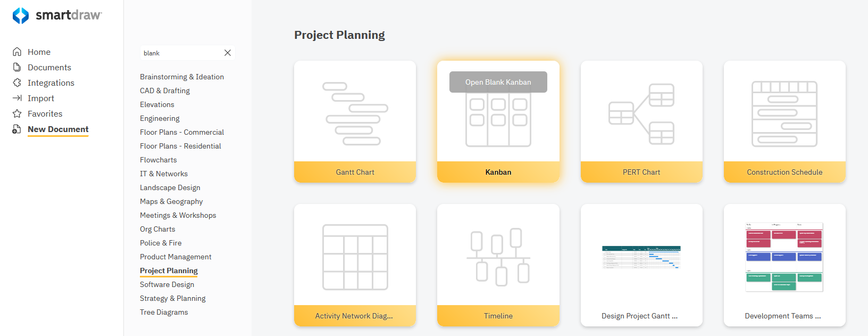This screenshot has height=336, width=868.
Task: Clear the search box with X
Action: click(228, 53)
